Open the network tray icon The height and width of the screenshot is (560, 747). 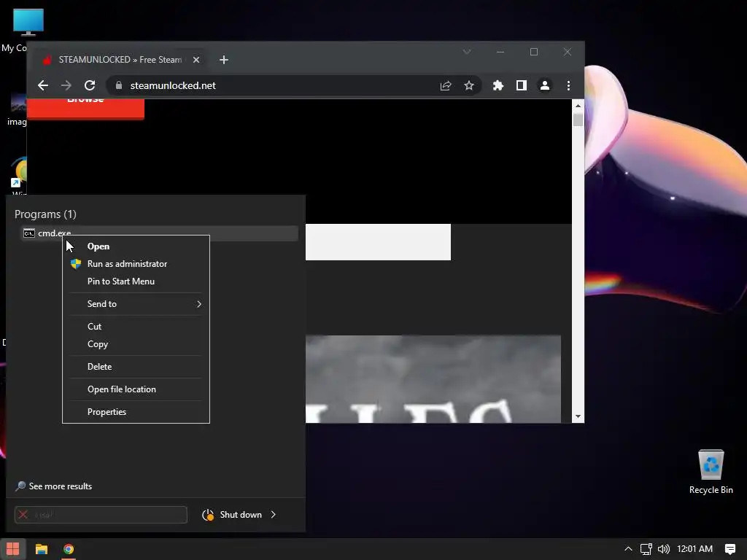click(646, 549)
